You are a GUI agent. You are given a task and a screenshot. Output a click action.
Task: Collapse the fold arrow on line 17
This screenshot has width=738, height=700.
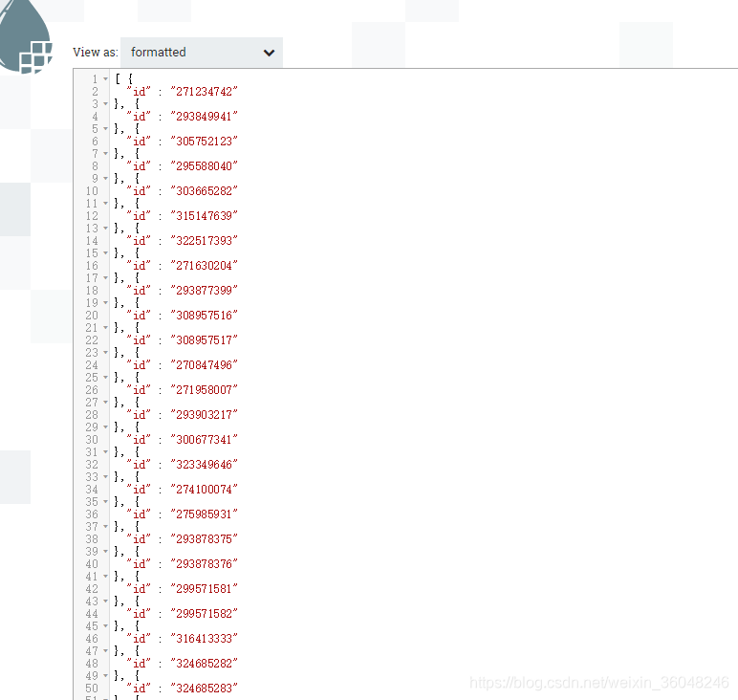(105, 277)
